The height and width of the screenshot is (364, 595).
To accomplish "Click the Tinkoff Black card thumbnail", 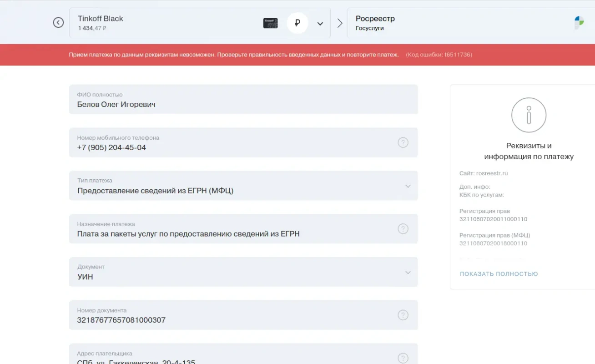I will (x=271, y=23).
